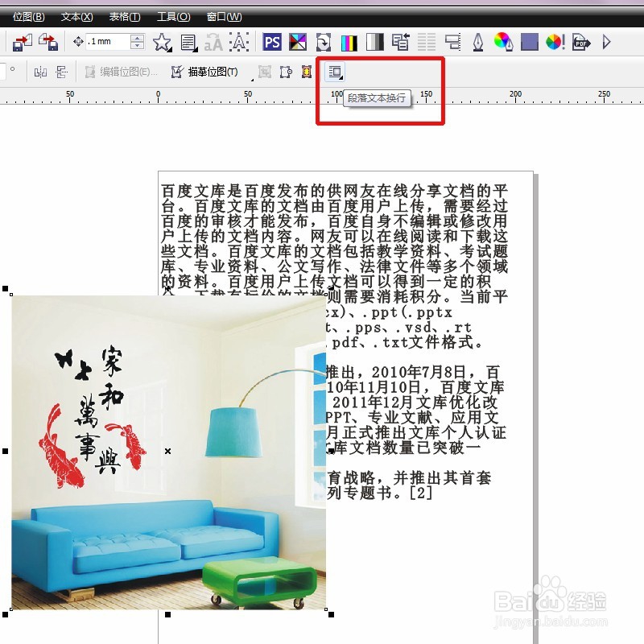This screenshot has width=644, height=644.
Task: Click the solid purple square swatch
Action: tap(530, 42)
